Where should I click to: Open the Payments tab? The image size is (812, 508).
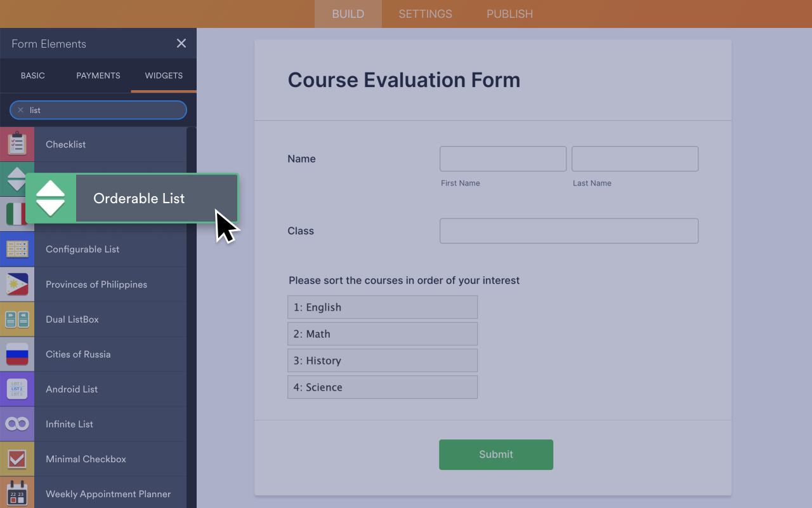pyautogui.click(x=98, y=76)
